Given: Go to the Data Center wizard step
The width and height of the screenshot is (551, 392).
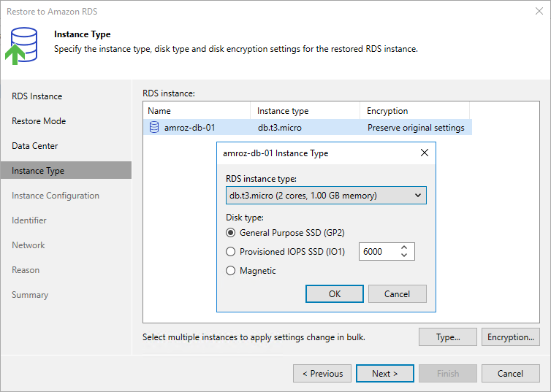Looking at the screenshot, I should [35, 146].
